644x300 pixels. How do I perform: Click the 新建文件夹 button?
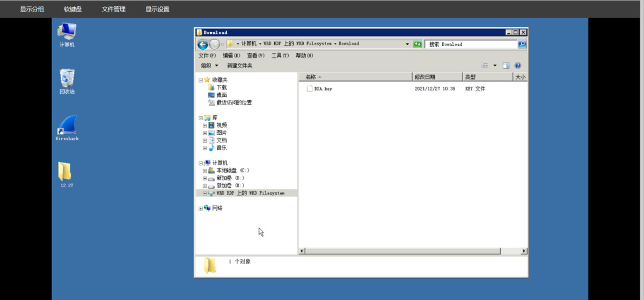point(239,65)
